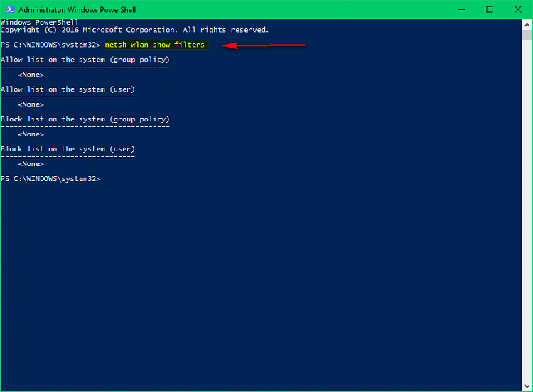Image resolution: width=533 pixels, height=392 pixels.
Task: Close the Administrator PowerShell window
Action: [x=520, y=10]
